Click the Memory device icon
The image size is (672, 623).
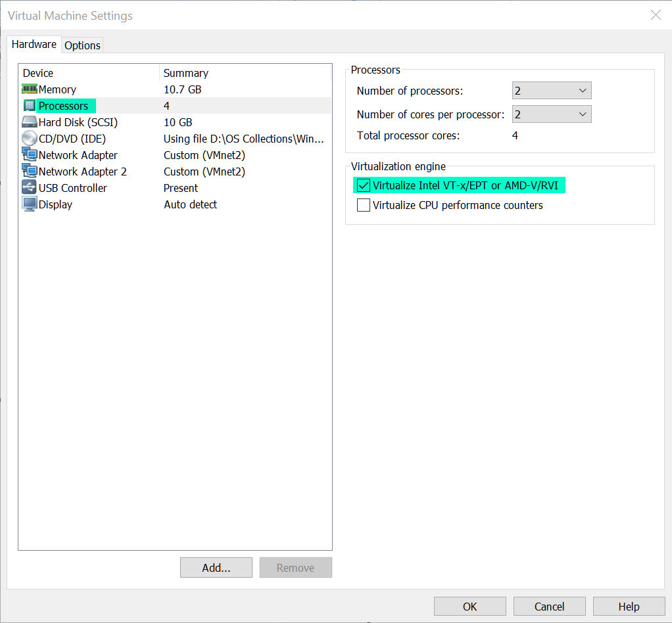[29, 89]
